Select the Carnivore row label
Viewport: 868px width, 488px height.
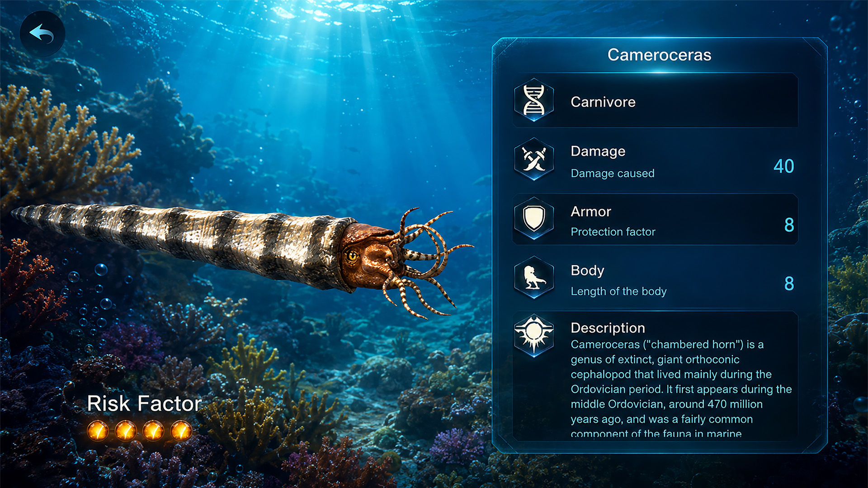(603, 102)
